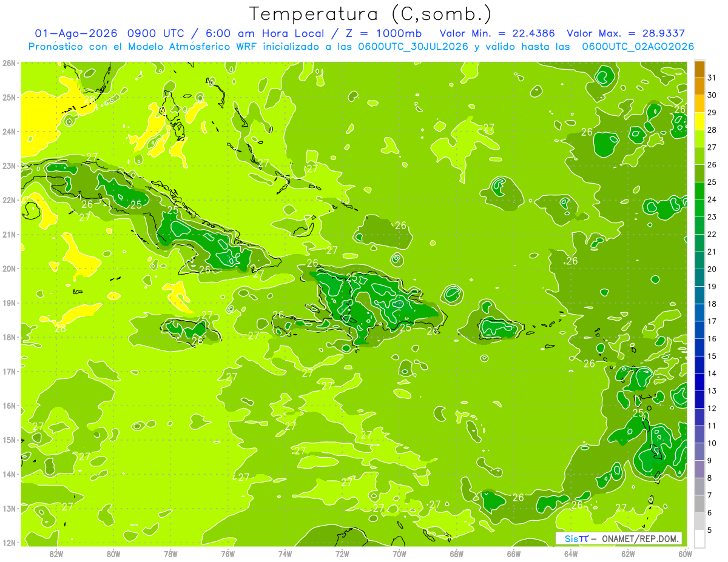The width and height of the screenshot is (728, 562).
Task: Click the 25N latitude axis label
Action: (9, 97)
